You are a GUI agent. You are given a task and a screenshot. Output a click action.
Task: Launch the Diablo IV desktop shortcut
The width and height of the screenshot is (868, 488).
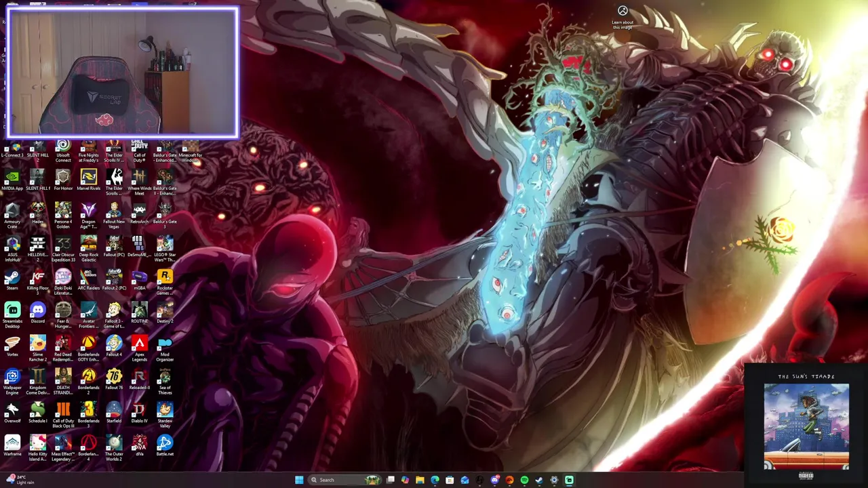(x=139, y=413)
